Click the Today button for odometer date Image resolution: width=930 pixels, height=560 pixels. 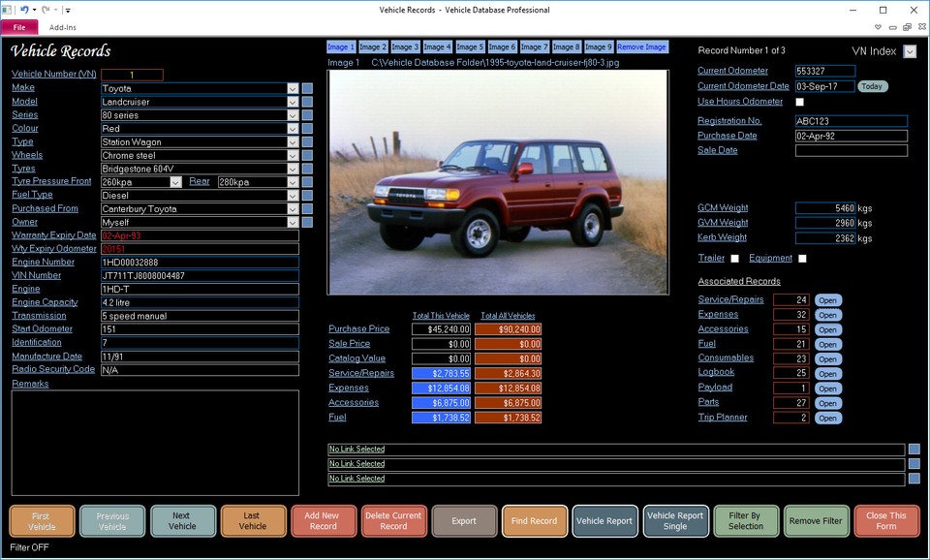872,86
